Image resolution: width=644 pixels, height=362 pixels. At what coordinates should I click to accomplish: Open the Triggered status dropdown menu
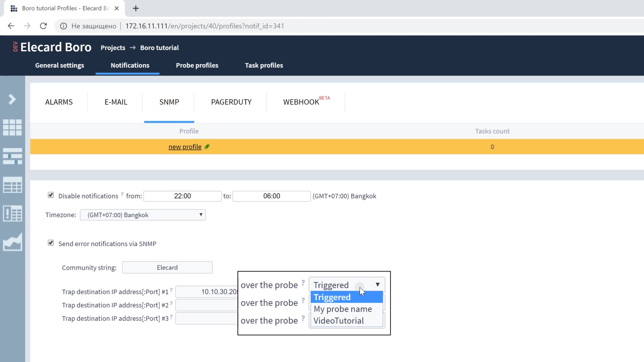(x=347, y=285)
